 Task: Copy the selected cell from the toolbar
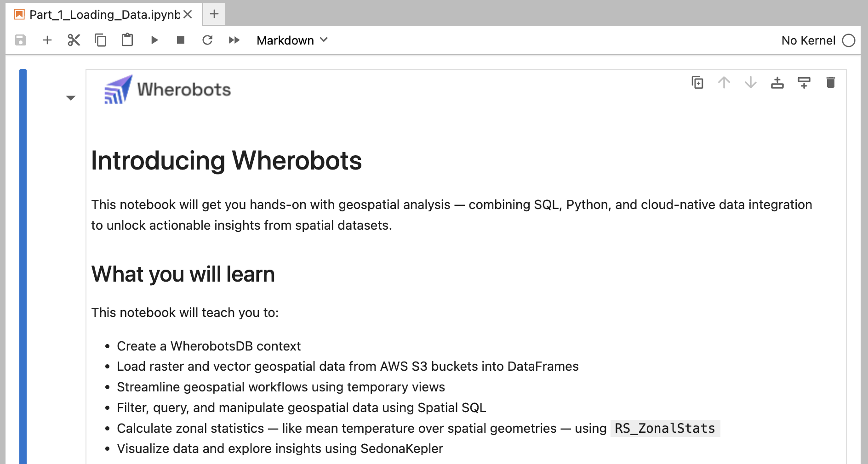(100, 40)
